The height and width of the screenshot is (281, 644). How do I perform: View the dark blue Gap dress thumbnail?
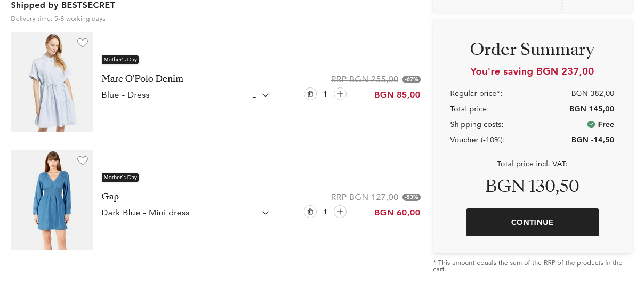pos(52,199)
